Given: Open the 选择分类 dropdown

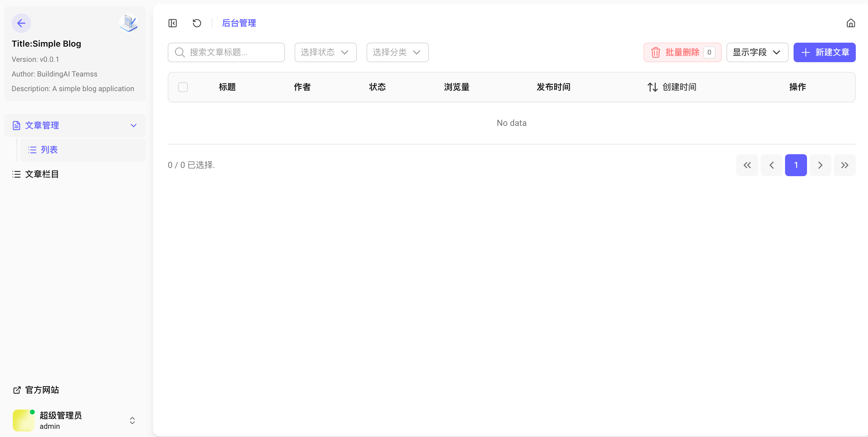Looking at the screenshot, I should pyautogui.click(x=397, y=52).
